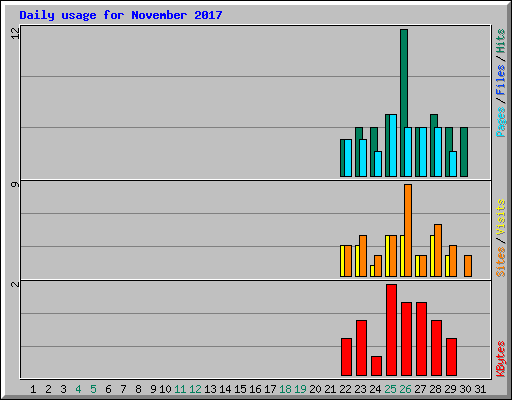Screen dimensions: 512x400
Task: Click day label '28' on the x-axis
Action: 435,389
